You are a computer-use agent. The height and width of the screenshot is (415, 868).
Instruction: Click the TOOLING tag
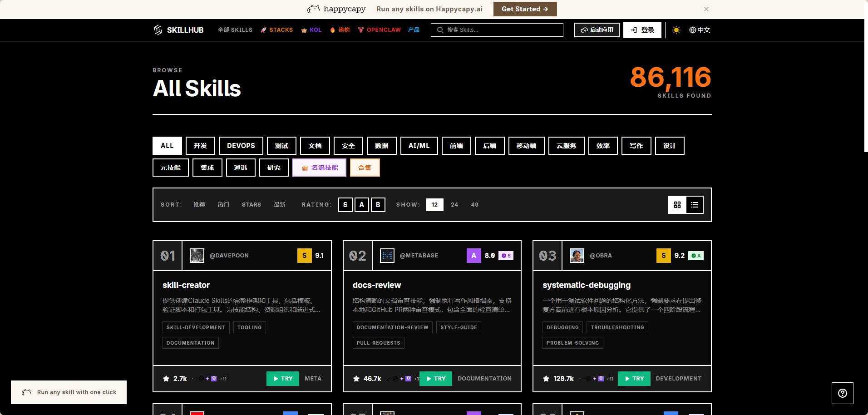coord(250,327)
